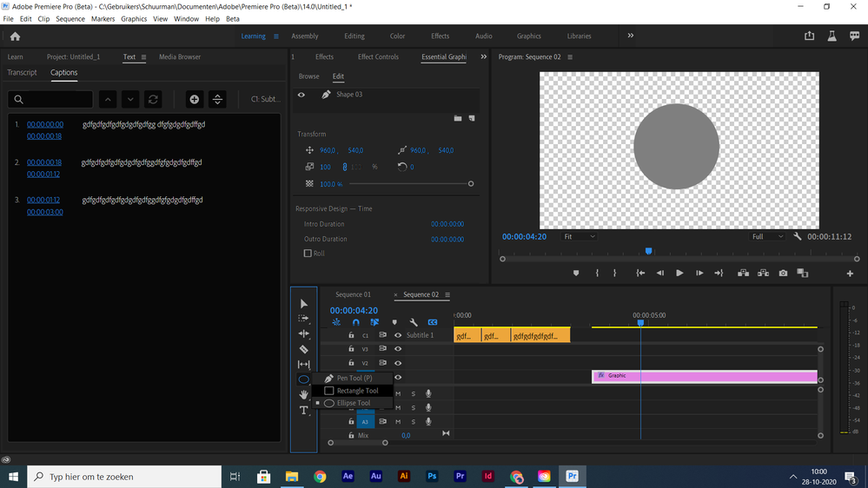Open button editor plus icon
The height and width of the screenshot is (488, 868).
click(x=850, y=274)
